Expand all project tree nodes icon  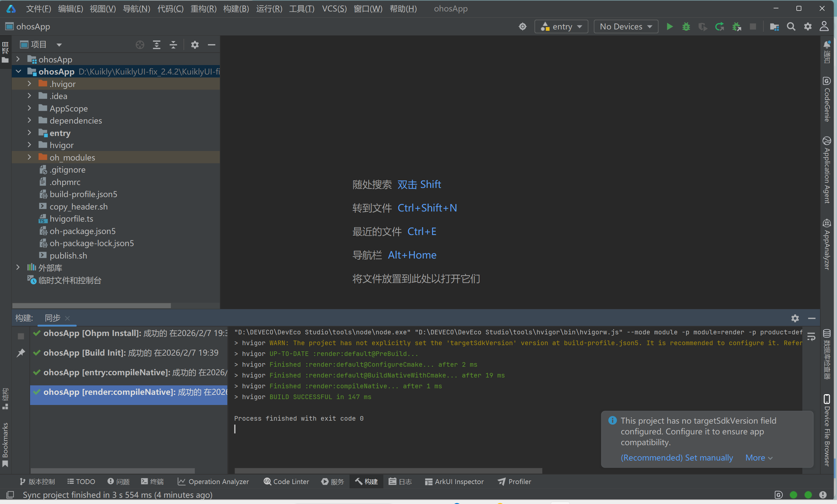point(157,45)
